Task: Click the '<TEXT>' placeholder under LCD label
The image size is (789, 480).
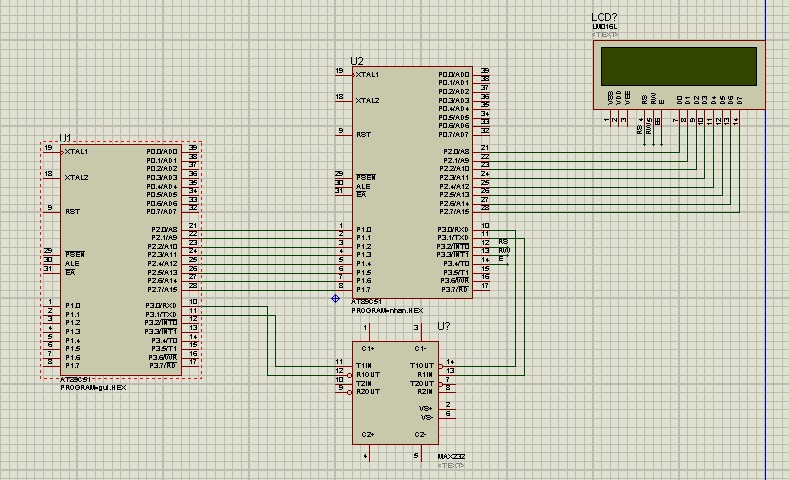Action: point(605,35)
